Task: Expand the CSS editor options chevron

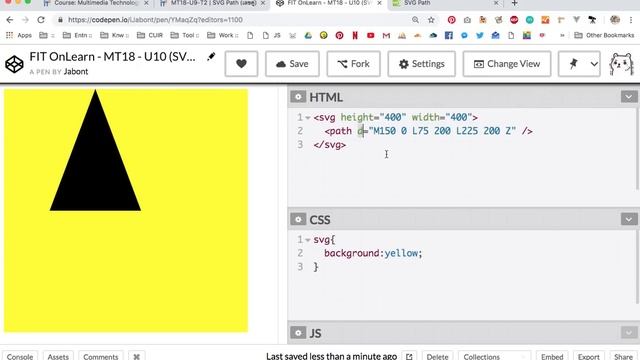Action: [x=629, y=219]
